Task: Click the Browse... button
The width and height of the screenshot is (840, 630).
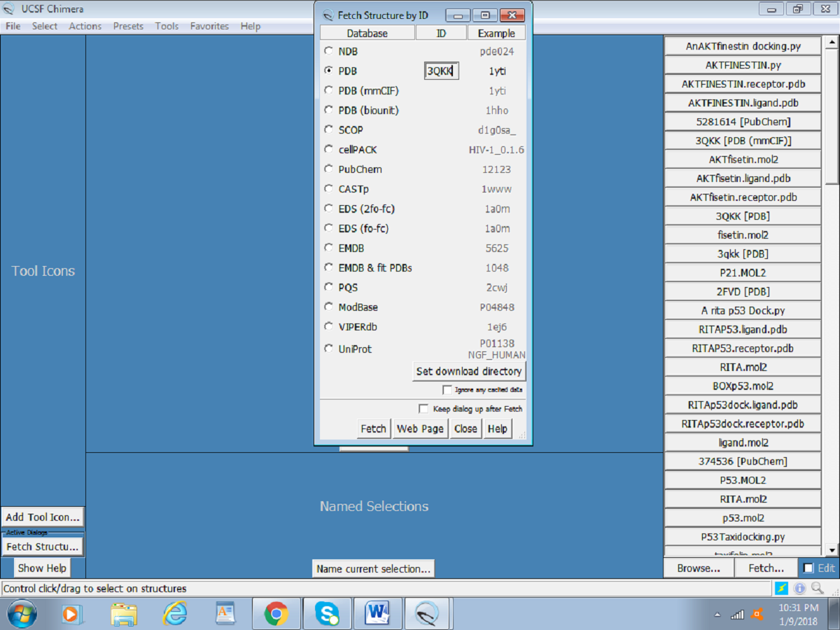Action: pyautogui.click(x=699, y=568)
